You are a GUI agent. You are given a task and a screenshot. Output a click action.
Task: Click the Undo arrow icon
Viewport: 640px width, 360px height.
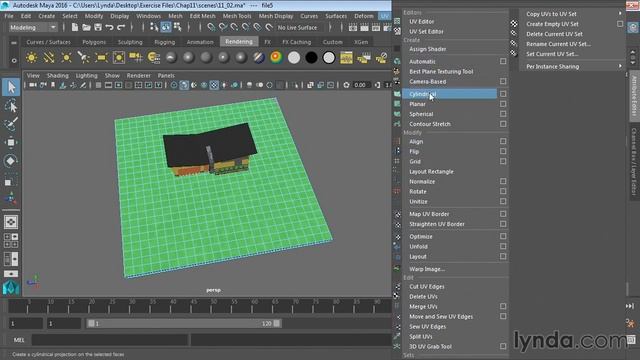(x=109, y=27)
